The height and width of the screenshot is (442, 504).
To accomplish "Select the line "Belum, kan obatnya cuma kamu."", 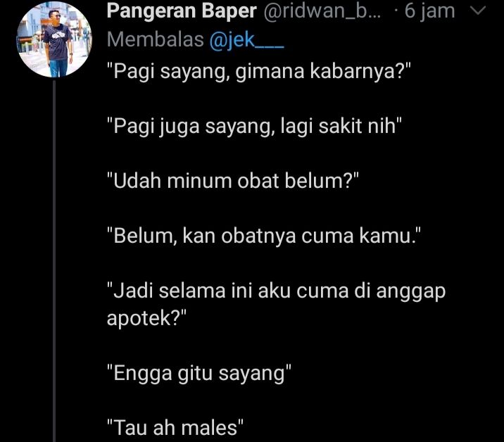I will click(x=264, y=236).
